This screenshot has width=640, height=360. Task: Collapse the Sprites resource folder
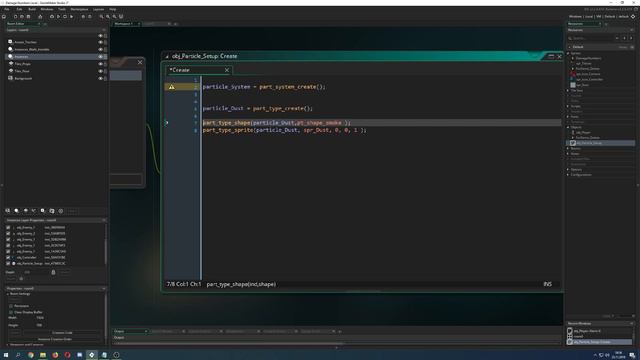tap(568, 53)
